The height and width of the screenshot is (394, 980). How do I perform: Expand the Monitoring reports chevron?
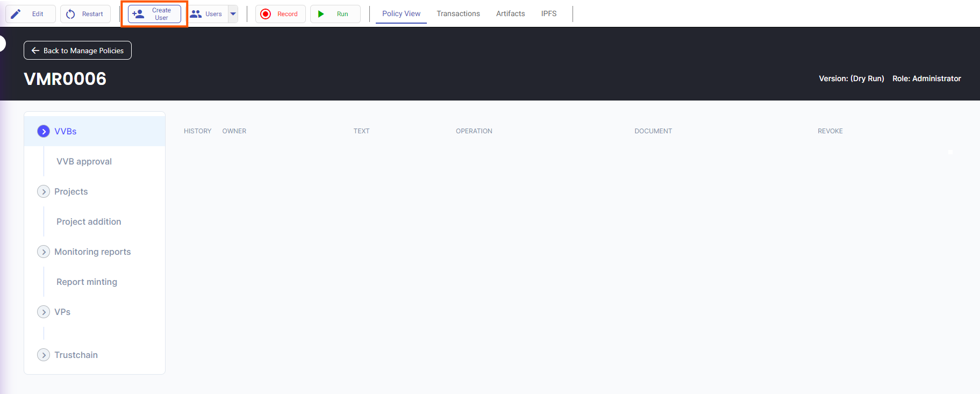(44, 252)
